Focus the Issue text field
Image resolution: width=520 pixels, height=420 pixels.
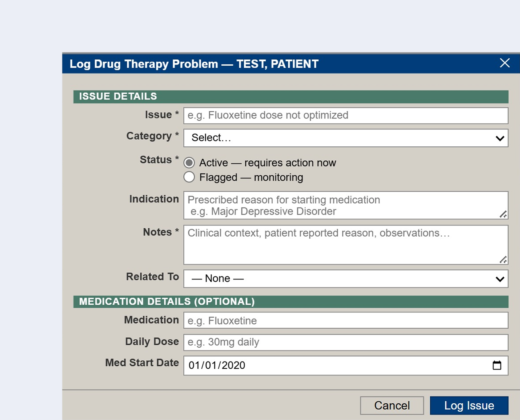(x=345, y=115)
